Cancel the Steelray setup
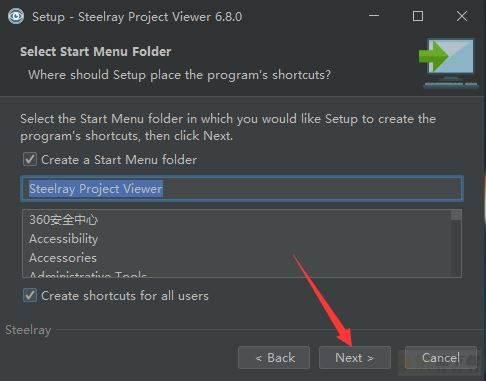 tap(441, 358)
